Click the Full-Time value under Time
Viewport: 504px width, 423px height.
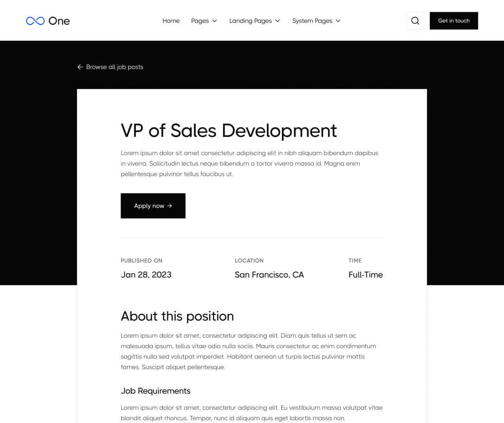366,275
